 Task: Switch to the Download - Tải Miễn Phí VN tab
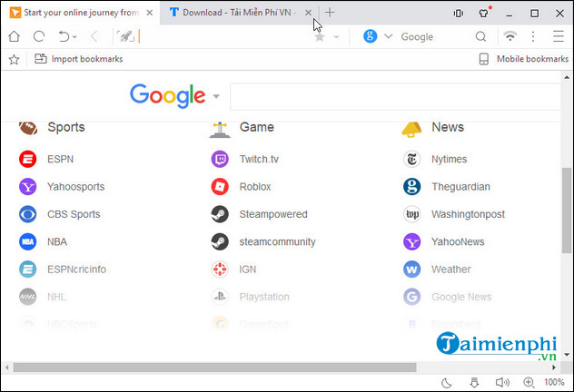coord(239,13)
